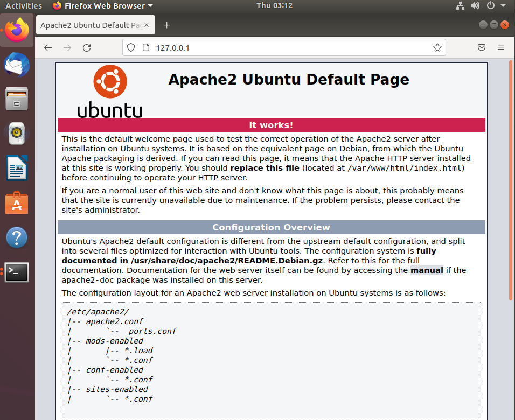
Task: Expand the system menu arrow
Action: [503, 5]
